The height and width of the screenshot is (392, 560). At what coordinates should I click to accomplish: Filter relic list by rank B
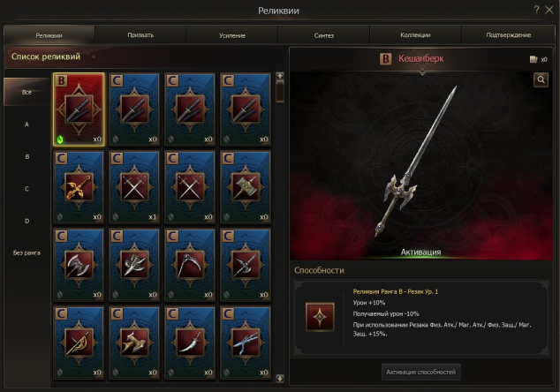click(26, 157)
